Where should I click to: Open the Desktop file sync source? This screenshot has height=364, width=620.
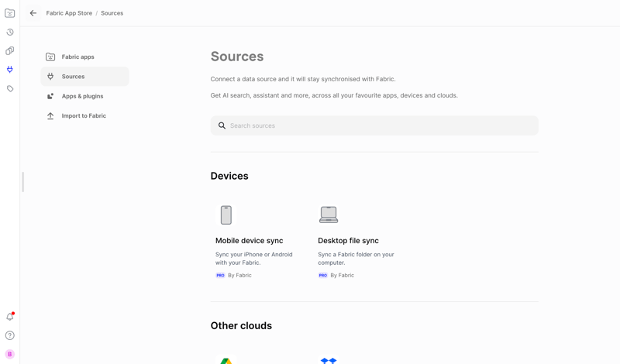tap(348, 241)
